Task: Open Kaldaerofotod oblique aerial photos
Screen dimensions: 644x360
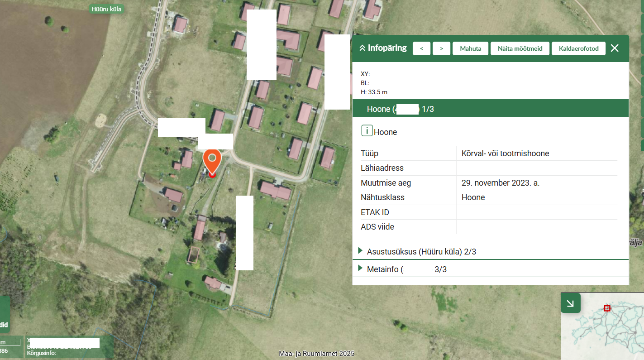Action: click(x=578, y=48)
